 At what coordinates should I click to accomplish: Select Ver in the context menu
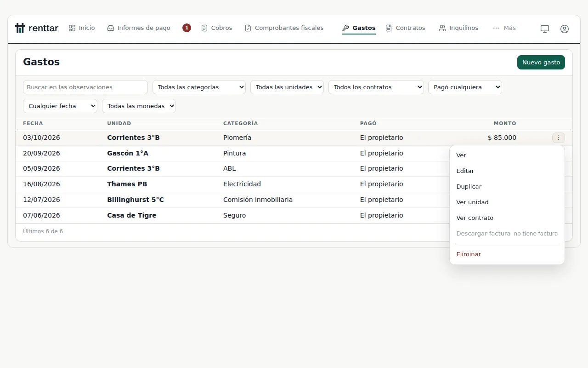(x=507, y=155)
